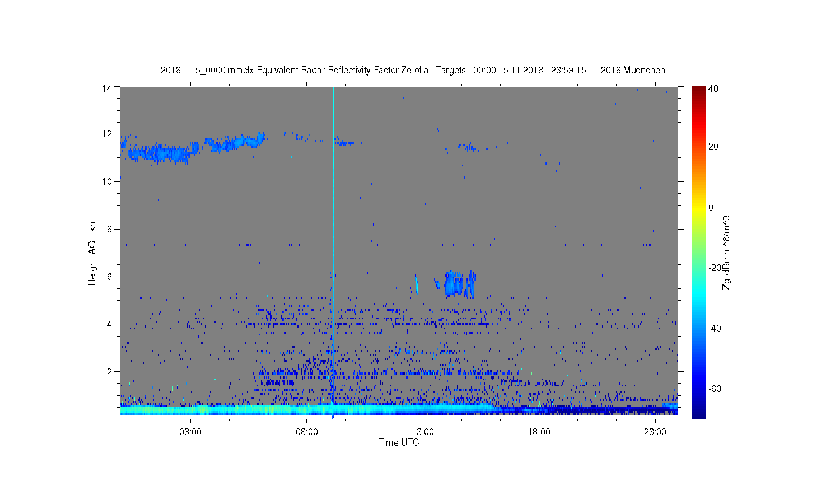The width and height of the screenshot is (840, 504).
Task: Click the "14" height axis tick label
Action: pyautogui.click(x=108, y=88)
